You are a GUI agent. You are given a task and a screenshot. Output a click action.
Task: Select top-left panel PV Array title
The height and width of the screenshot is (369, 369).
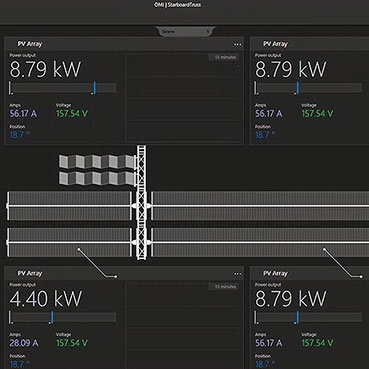coord(30,44)
